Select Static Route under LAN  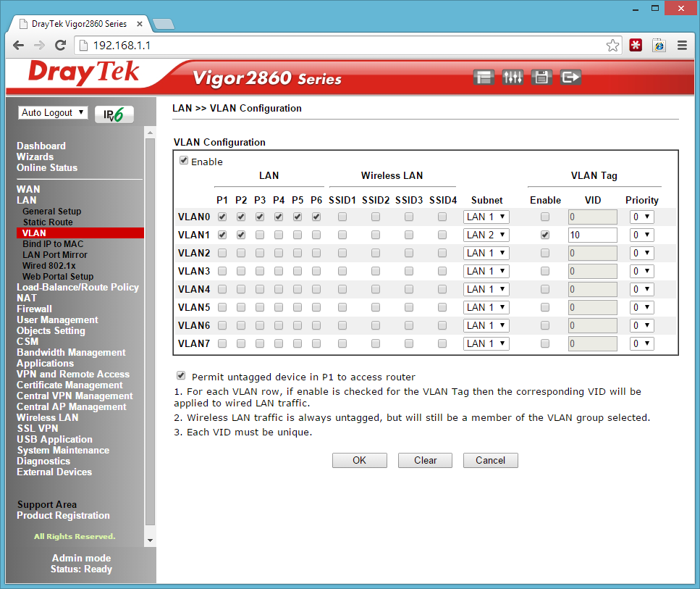[x=48, y=222]
